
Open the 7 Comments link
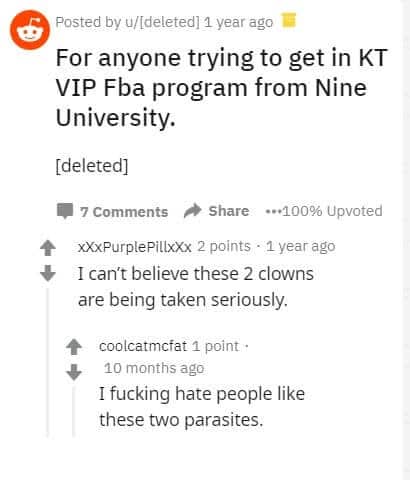(x=124, y=212)
